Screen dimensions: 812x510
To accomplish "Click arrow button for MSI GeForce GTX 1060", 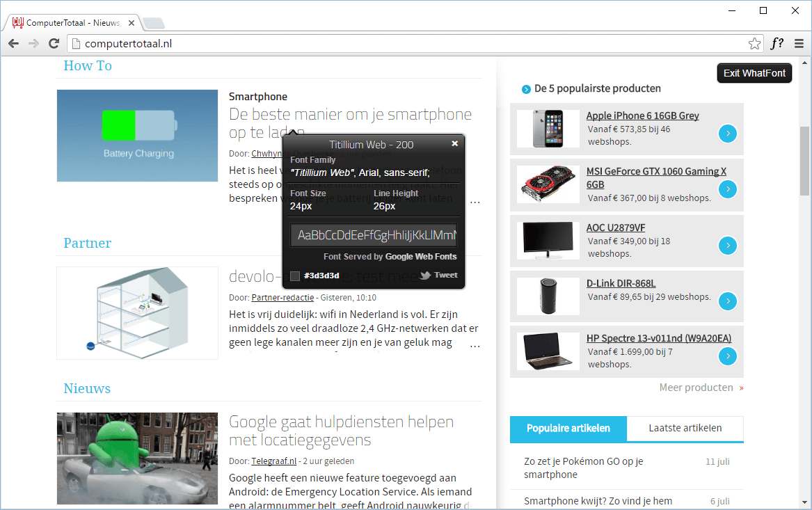I will click(x=728, y=189).
